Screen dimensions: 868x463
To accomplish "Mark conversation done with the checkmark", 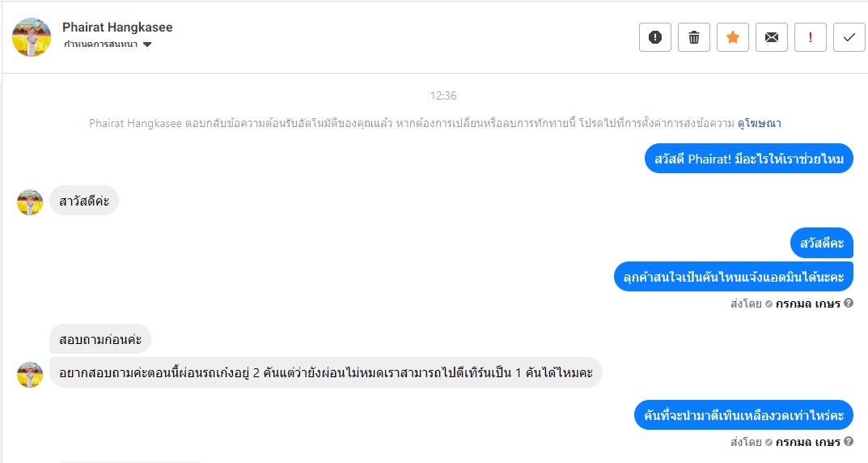I will (x=849, y=37).
